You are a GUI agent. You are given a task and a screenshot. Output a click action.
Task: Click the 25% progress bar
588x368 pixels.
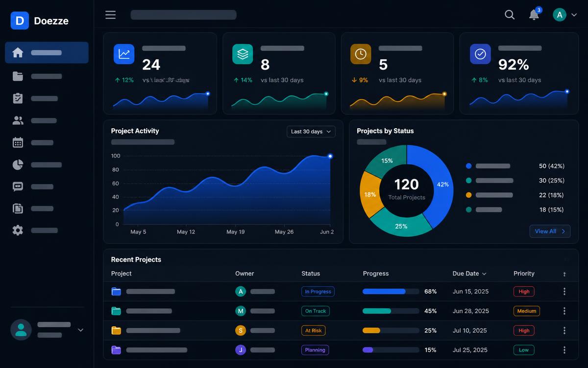pos(391,330)
